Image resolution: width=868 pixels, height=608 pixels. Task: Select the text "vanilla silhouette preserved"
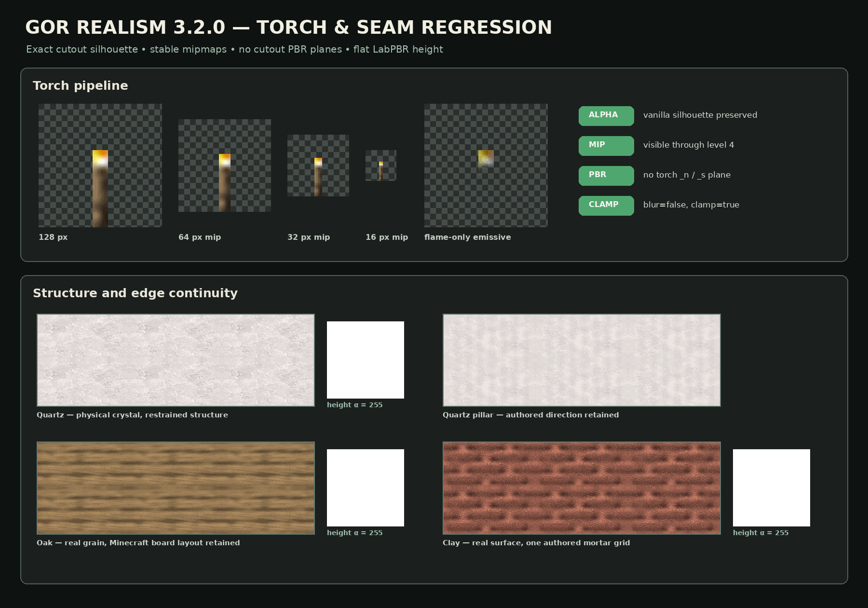point(700,115)
